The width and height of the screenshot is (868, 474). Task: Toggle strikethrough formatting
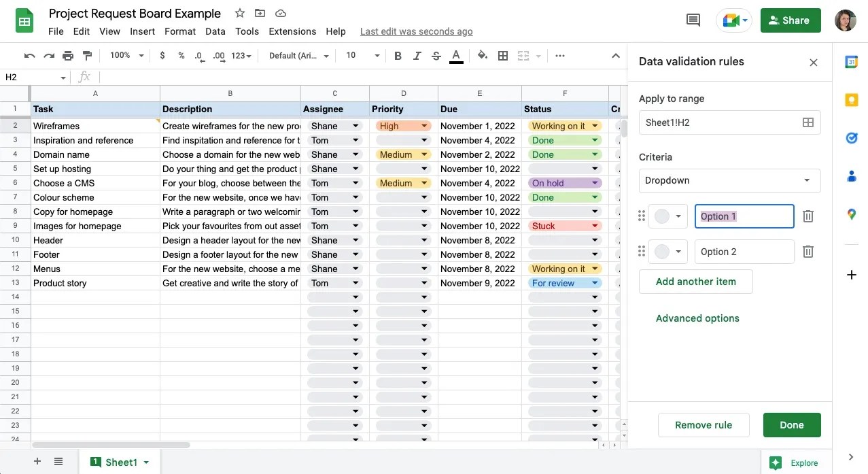[x=436, y=55]
